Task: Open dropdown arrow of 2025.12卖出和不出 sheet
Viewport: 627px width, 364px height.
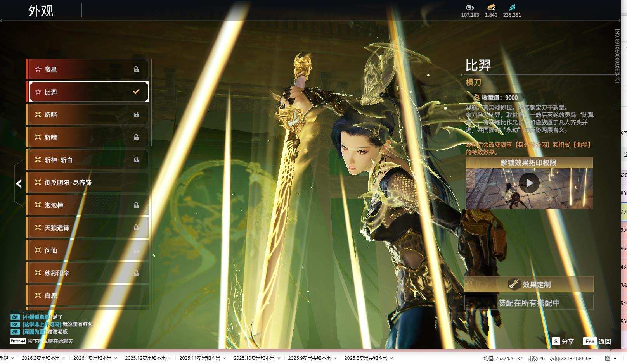Action: point(170,358)
